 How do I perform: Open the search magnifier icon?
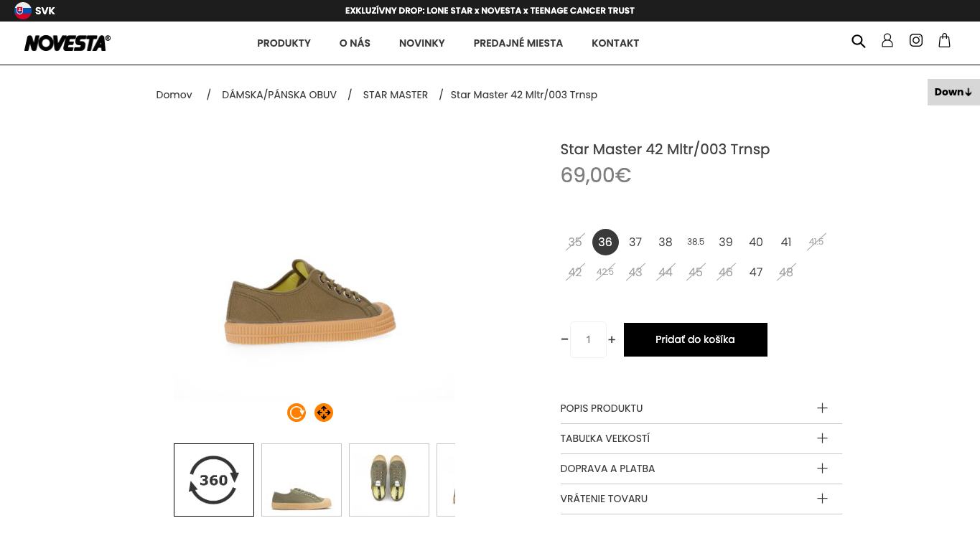(x=859, y=41)
